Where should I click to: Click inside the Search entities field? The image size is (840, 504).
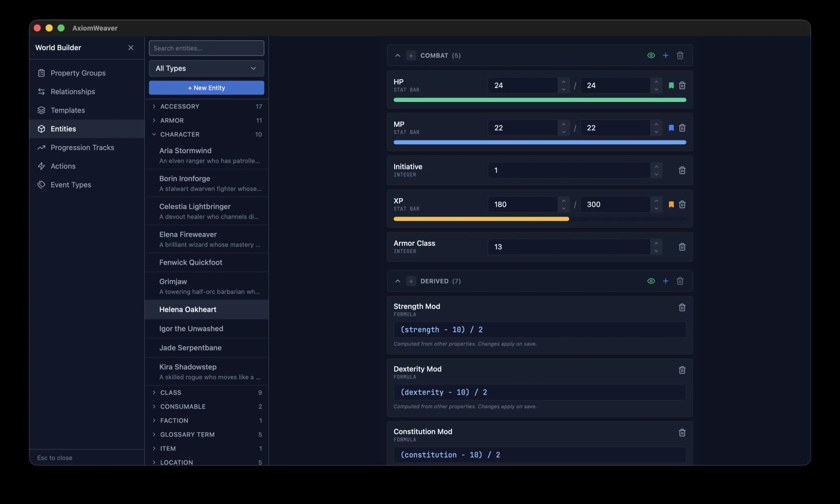click(x=206, y=48)
